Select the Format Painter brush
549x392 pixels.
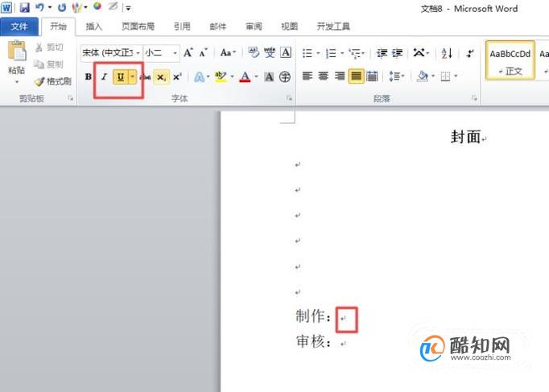click(39, 81)
